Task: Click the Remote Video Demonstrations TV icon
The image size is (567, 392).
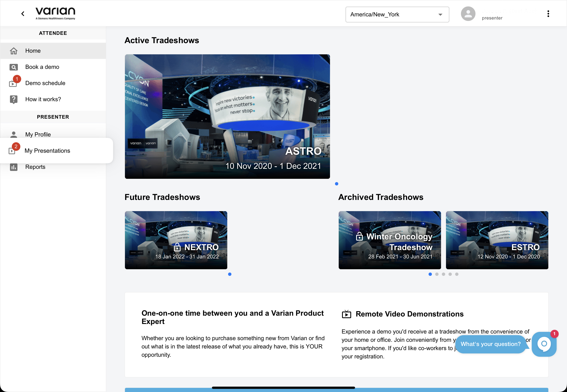Action: [347, 314]
